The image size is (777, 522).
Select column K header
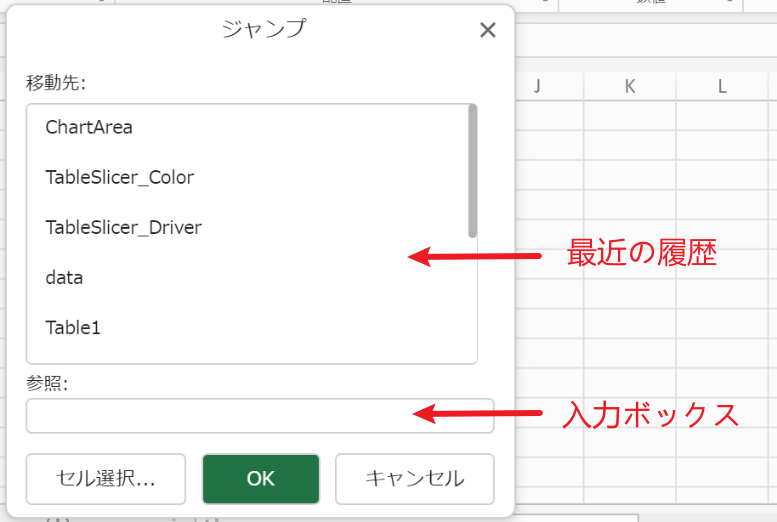pyautogui.click(x=630, y=86)
